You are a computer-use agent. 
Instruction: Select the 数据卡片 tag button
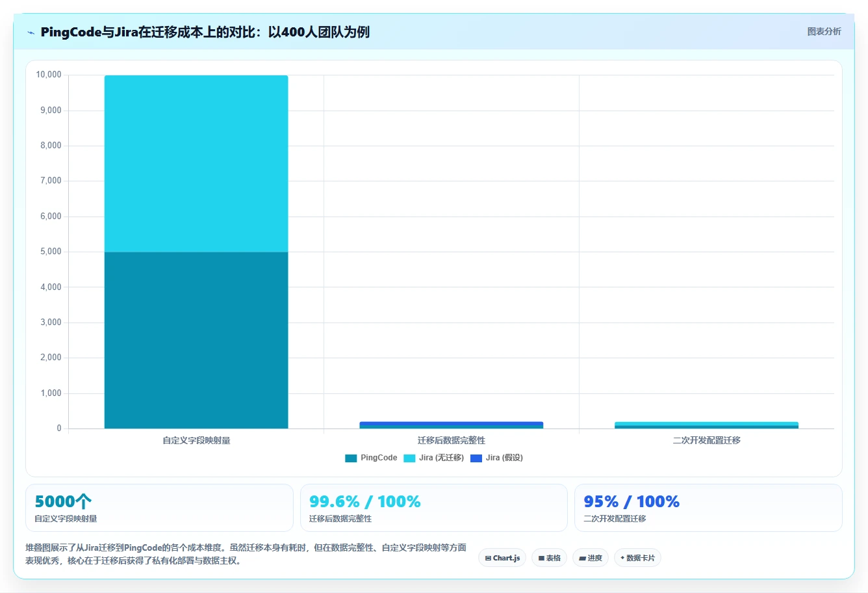coord(637,558)
